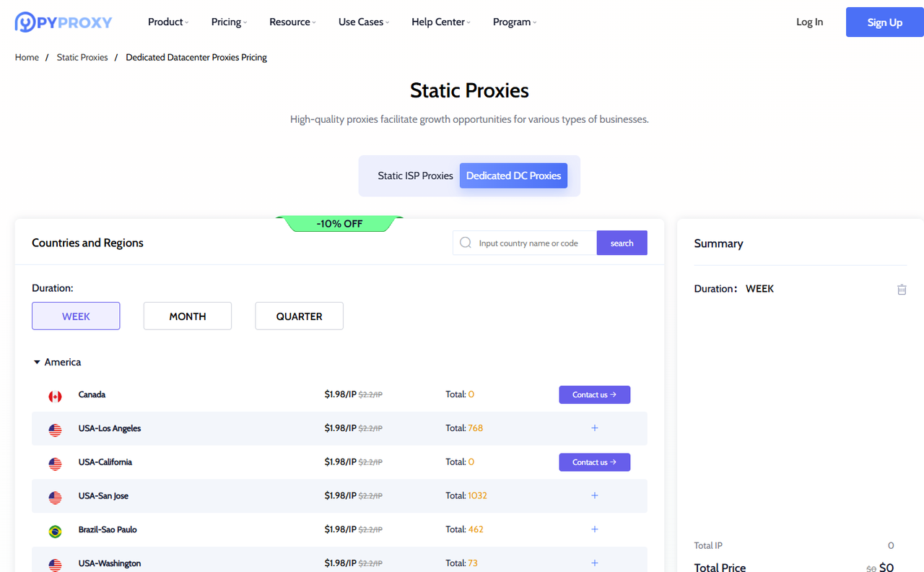Select the MONTH duration option
Viewport: 924px width, 572px height.
pos(188,316)
